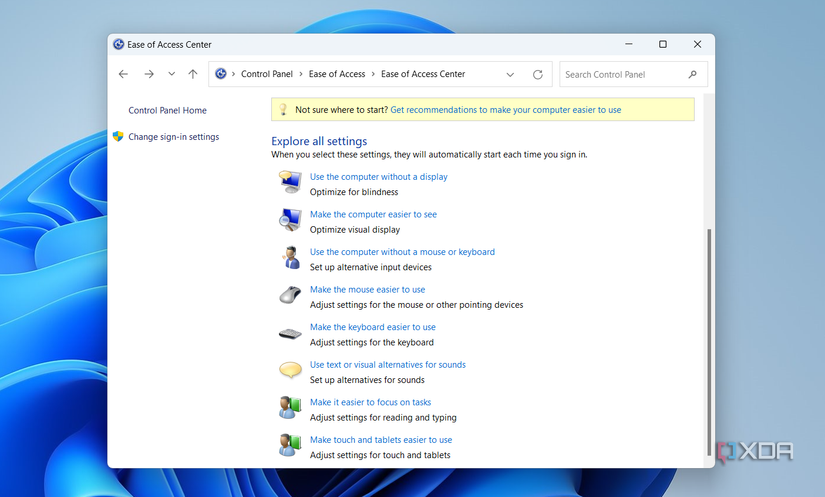Expand the address bar history dropdown

coord(510,75)
